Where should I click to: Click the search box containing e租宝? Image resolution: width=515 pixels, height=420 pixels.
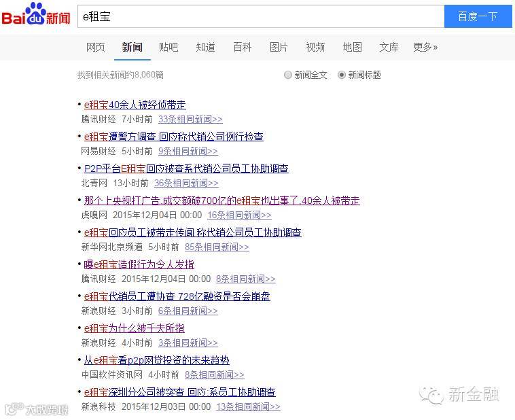[x=261, y=16]
